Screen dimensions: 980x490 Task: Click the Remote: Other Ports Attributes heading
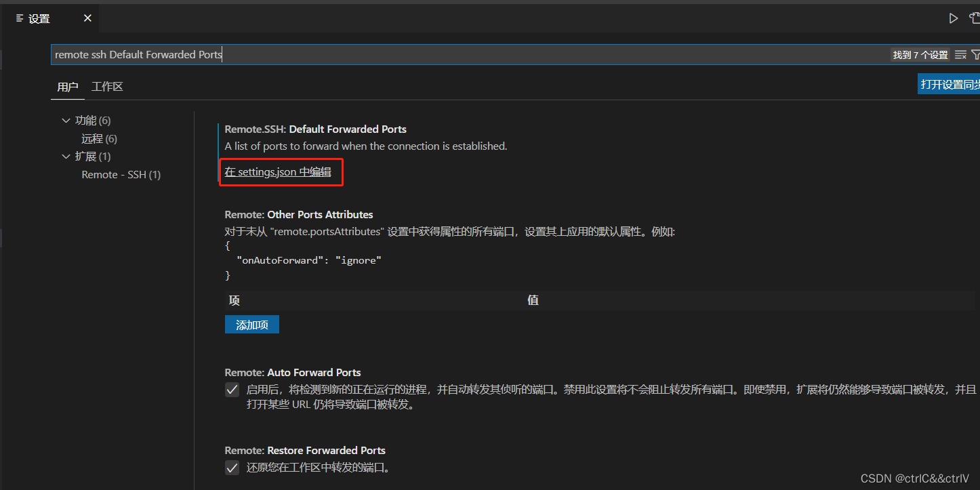299,214
